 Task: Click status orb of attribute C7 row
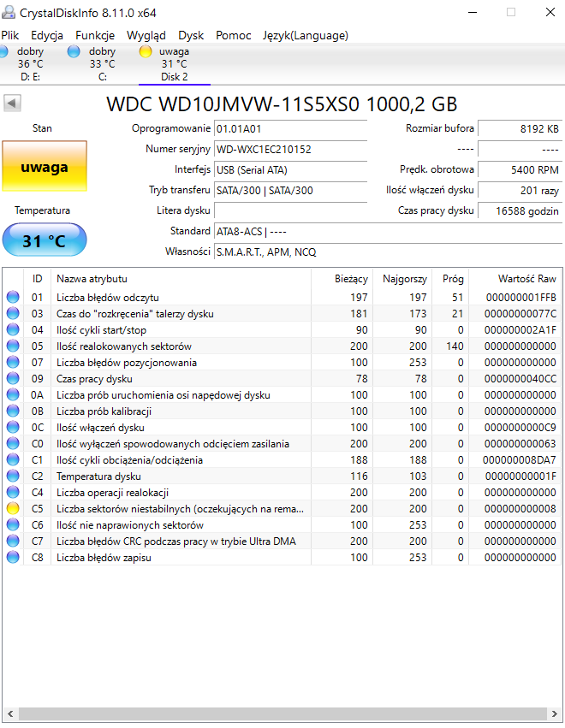point(13,541)
